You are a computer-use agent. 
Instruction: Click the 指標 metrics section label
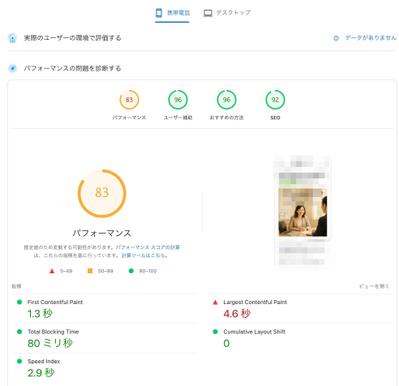16,286
